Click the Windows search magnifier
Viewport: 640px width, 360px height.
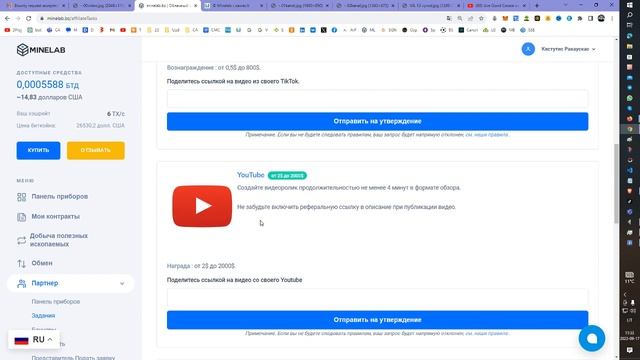tap(630, 15)
